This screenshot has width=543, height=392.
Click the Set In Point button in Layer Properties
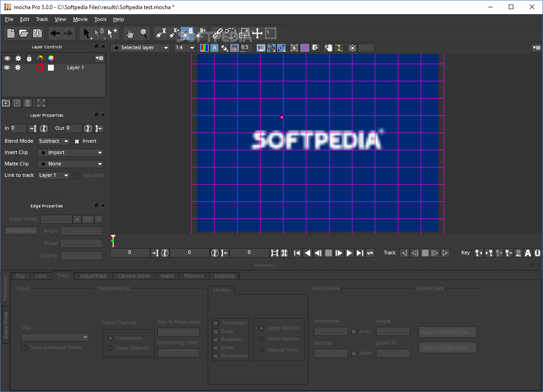pyautogui.click(x=32, y=129)
